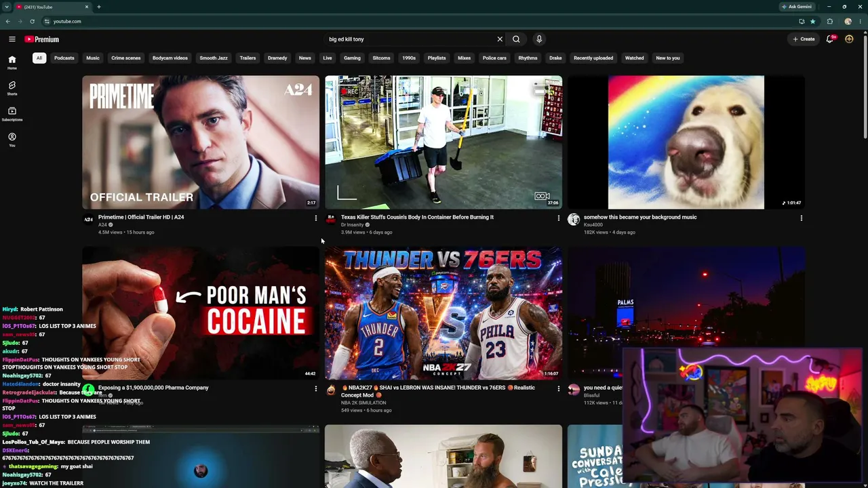Select the All filter chip
The width and height of the screenshot is (868, 488).
pyautogui.click(x=39, y=58)
